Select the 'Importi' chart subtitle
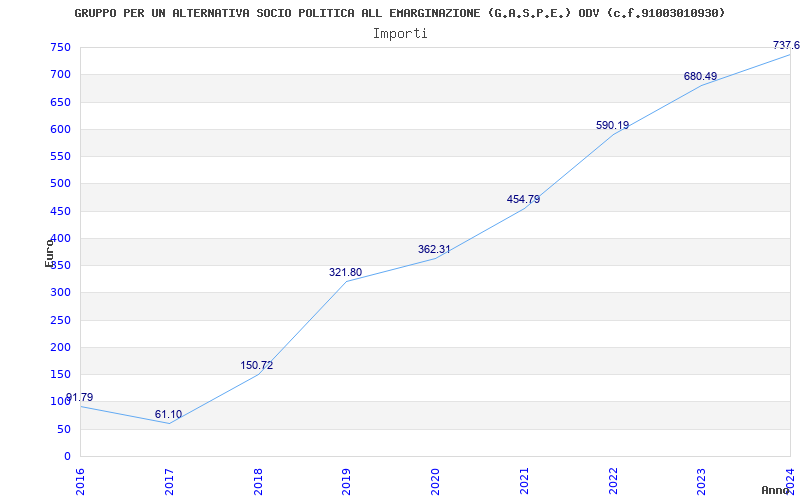Screen dimensions: 800x500 click(x=400, y=33)
